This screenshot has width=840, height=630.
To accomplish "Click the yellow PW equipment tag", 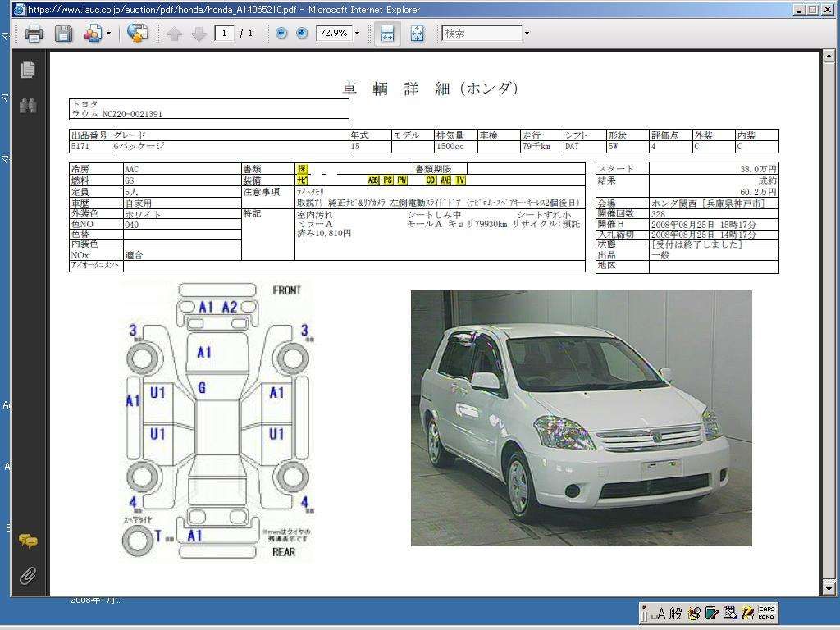I will point(402,180).
